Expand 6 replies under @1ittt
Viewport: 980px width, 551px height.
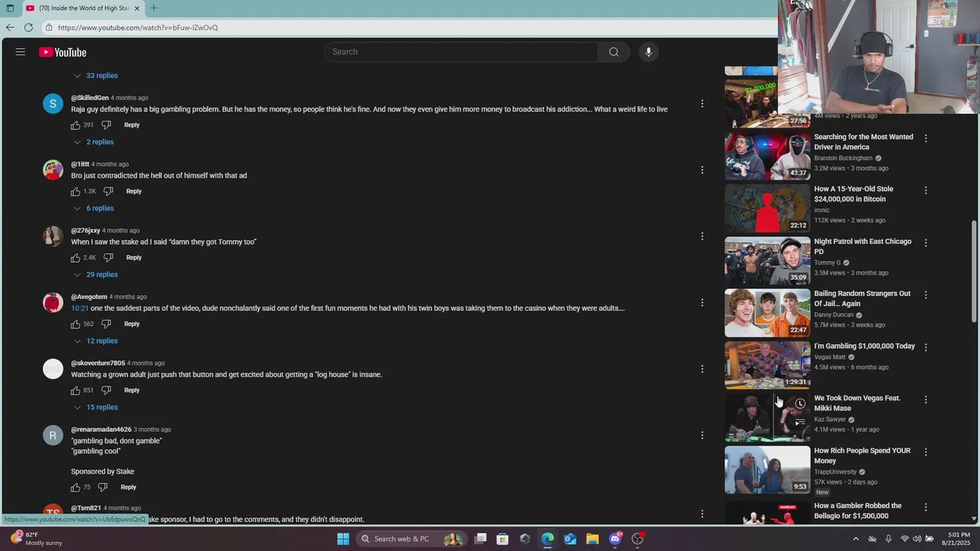(93, 208)
